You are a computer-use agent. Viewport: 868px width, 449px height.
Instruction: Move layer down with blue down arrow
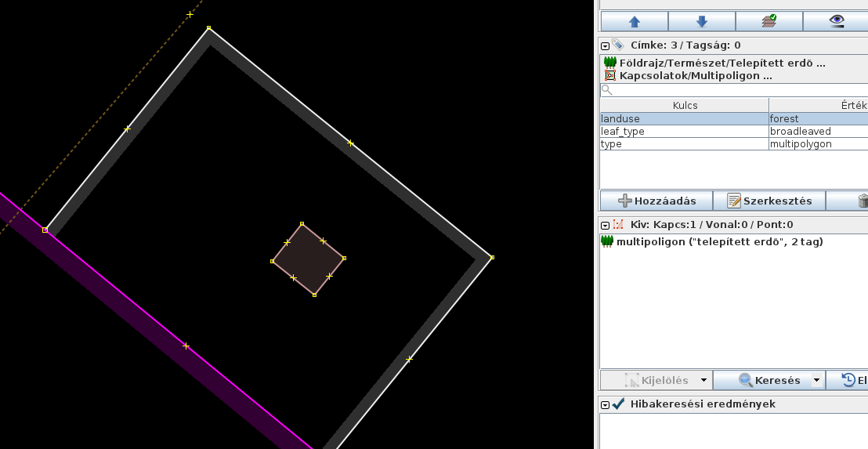click(x=701, y=21)
